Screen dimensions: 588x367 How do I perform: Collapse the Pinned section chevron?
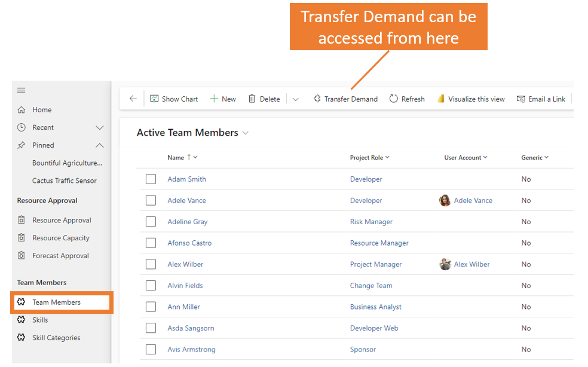coord(99,145)
